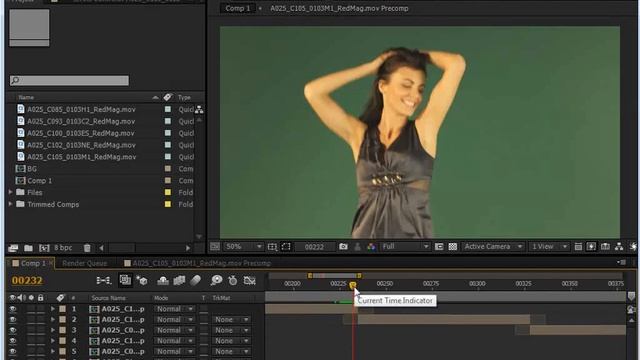Hide layer 5 with its eye toggle
Viewport: 640px width, 360px height.
coord(13,351)
